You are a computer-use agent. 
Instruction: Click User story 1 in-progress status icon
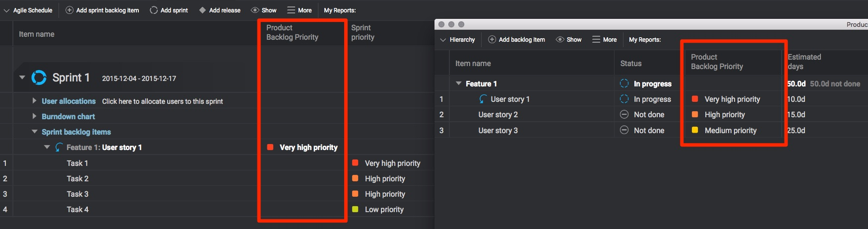(x=624, y=99)
